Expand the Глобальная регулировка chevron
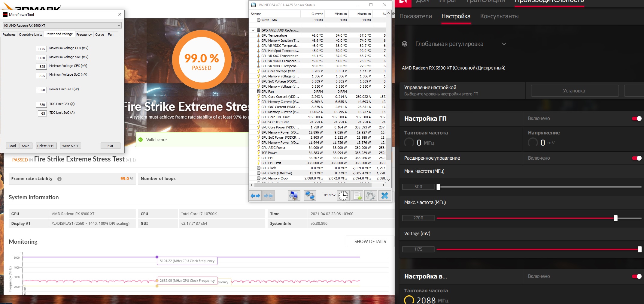 pos(504,44)
